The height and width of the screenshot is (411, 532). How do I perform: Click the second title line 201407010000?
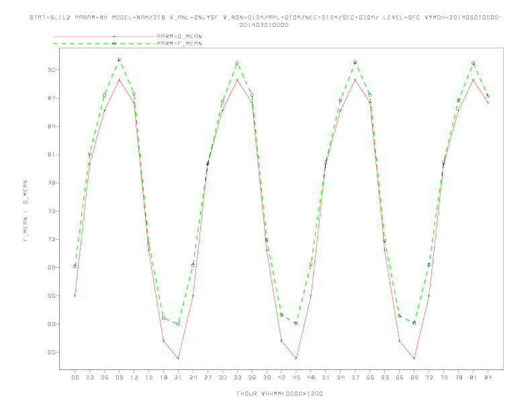pos(264,25)
